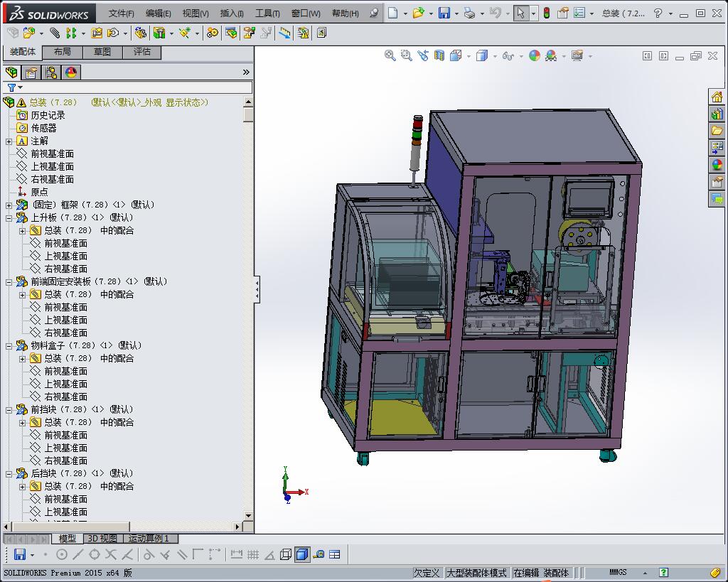The height and width of the screenshot is (582, 728).
Task: Switch to the 3D 视图 bottom tab
Action: (x=102, y=539)
